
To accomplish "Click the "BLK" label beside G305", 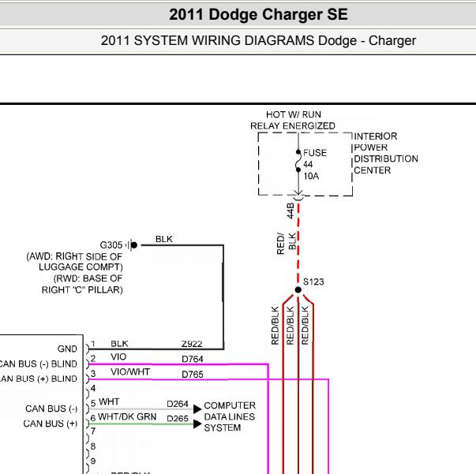I will click(164, 239).
